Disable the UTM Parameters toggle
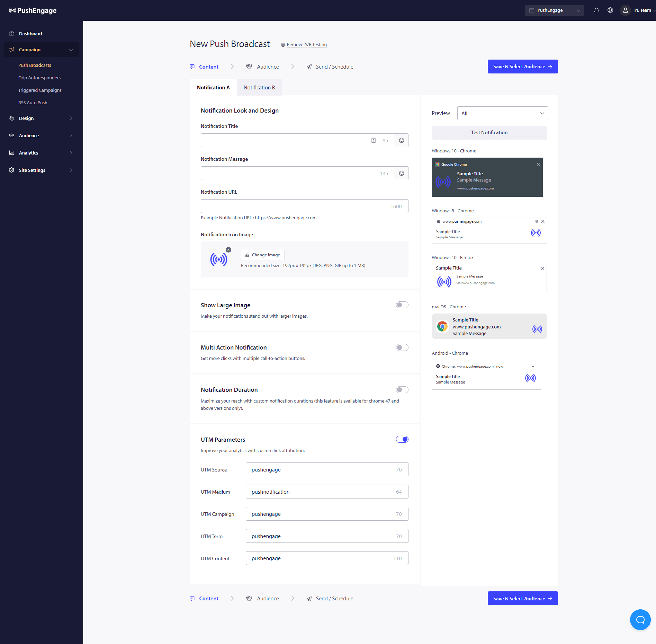Viewport: 656px width, 644px height. pos(402,439)
